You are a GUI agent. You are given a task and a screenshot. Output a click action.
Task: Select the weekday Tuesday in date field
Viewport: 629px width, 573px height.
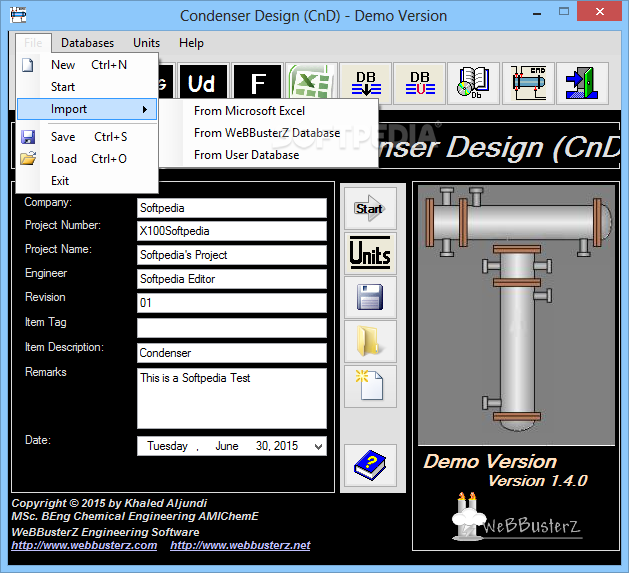(x=167, y=446)
